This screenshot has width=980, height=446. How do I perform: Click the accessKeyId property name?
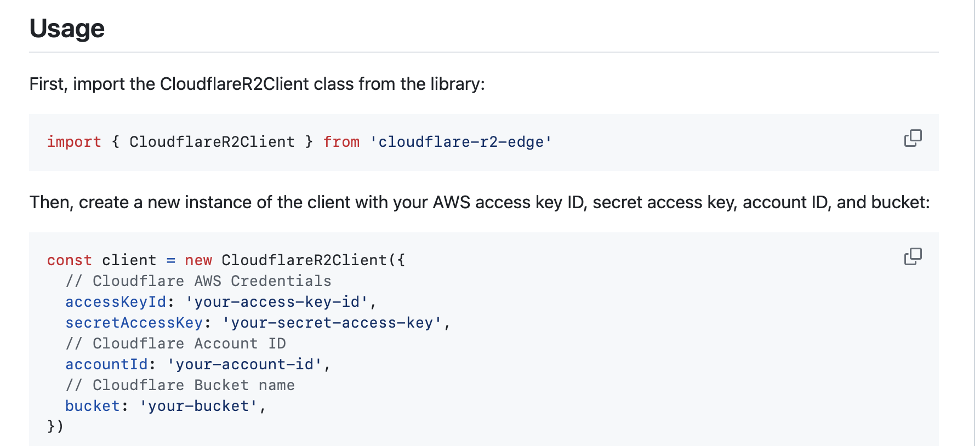click(x=116, y=302)
